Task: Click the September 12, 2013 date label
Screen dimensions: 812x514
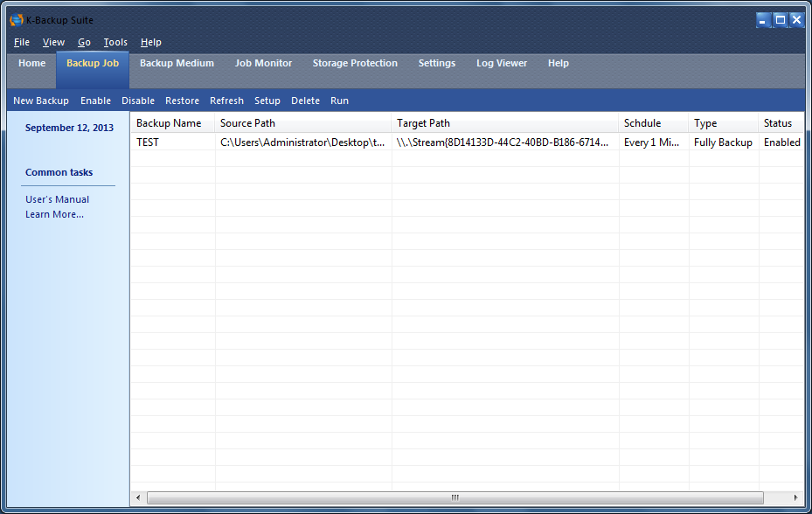Action: pyautogui.click(x=69, y=128)
